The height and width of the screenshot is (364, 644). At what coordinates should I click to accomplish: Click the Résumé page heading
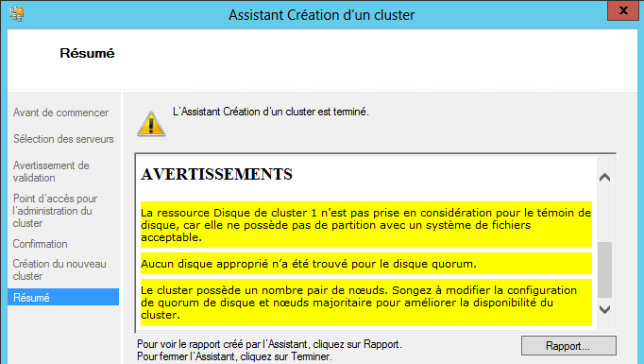coord(87,53)
